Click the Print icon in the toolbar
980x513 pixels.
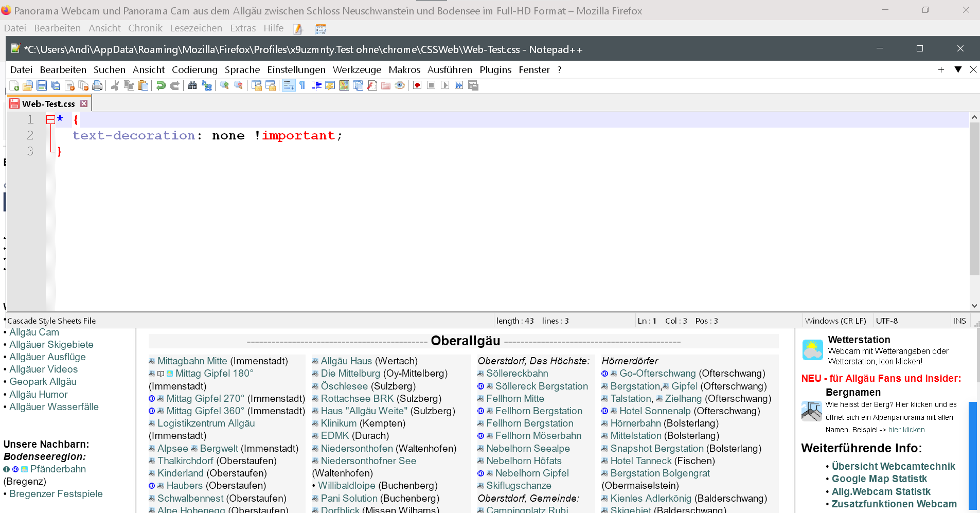(97, 85)
